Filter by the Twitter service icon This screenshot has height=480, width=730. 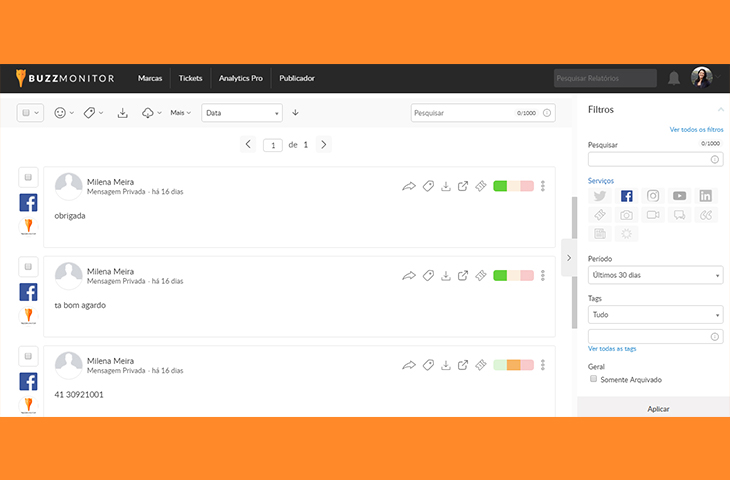tap(600, 196)
